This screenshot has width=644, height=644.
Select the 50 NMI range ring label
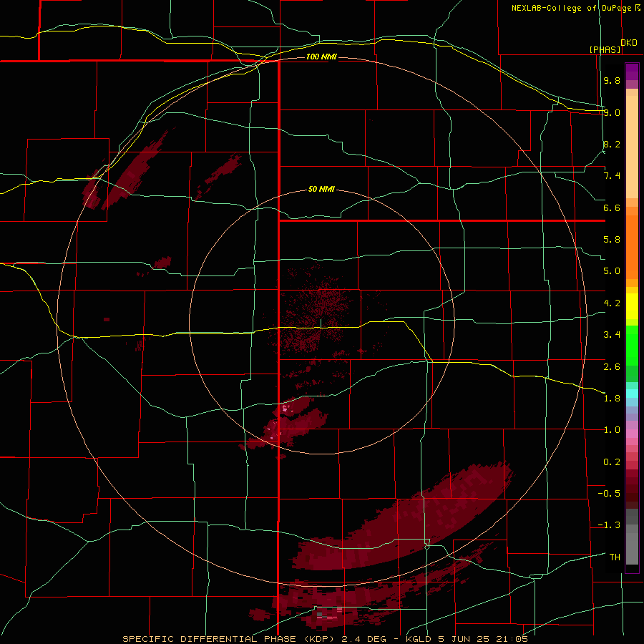(321, 190)
